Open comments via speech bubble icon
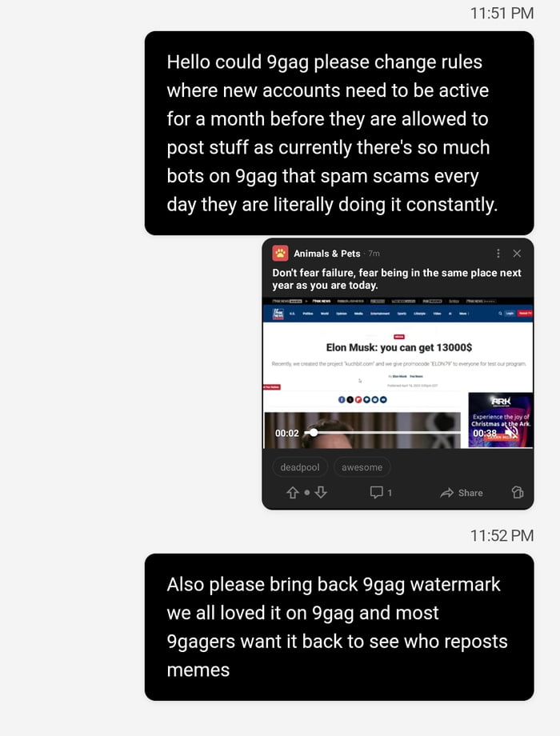Viewport: 560px width, 736px height. tap(376, 492)
